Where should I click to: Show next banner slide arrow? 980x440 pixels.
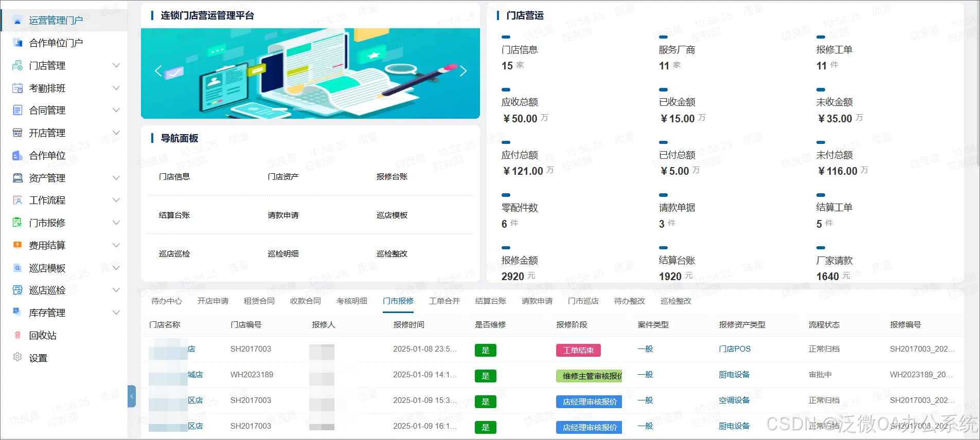coord(463,71)
